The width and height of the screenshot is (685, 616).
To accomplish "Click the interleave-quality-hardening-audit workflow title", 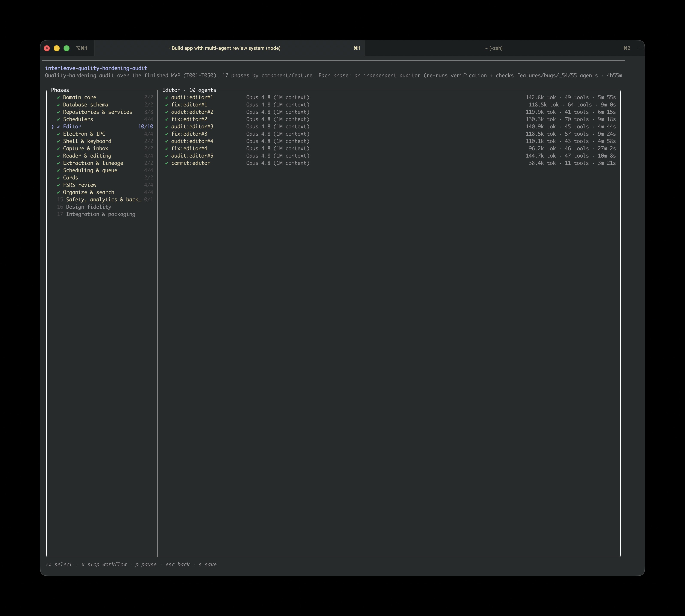I will [x=96, y=68].
